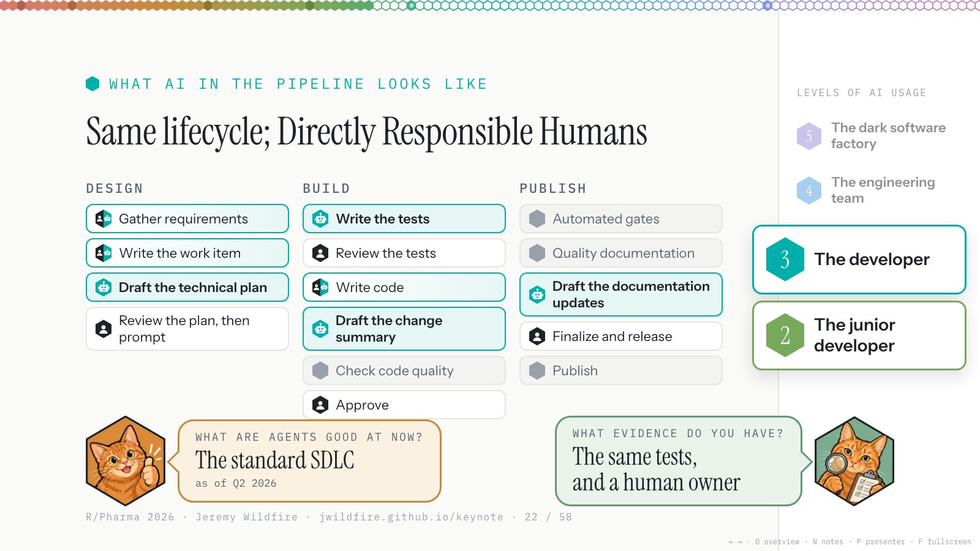Click the person icon beside Finalize and release
This screenshot has height=551, width=980.
(537, 336)
